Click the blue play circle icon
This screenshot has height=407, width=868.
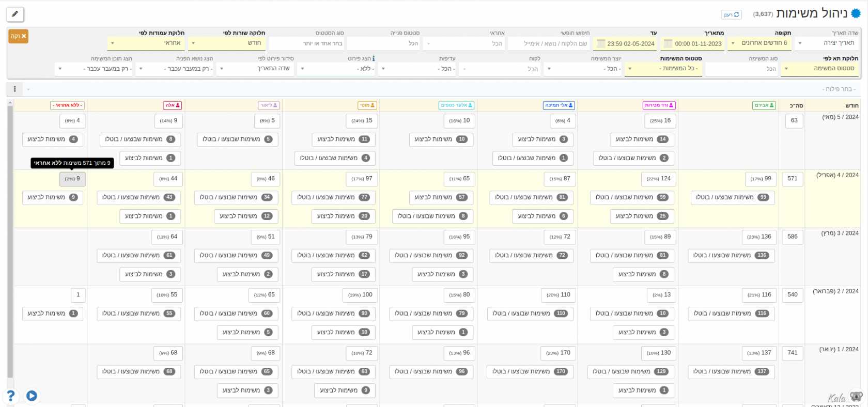pyautogui.click(x=32, y=396)
